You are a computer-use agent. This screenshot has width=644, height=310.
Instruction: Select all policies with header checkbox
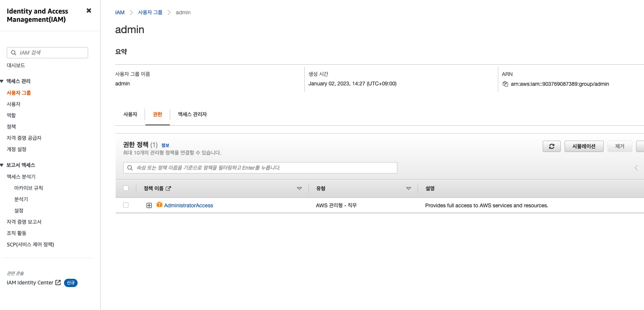tap(126, 188)
